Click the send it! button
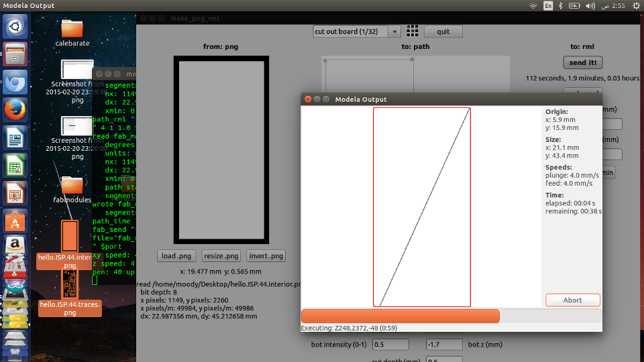 pyautogui.click(x=583, y=62)
